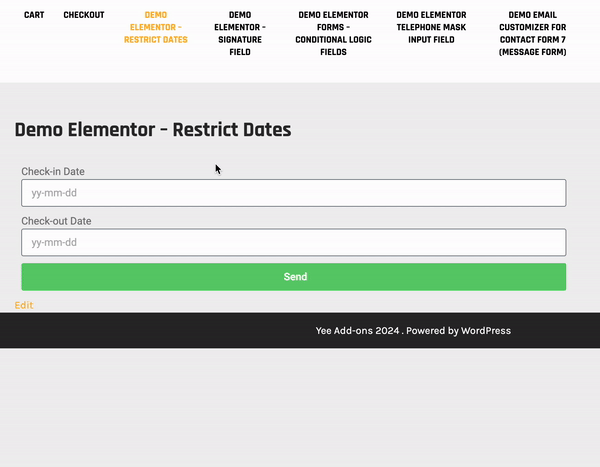Click the Edit link below the form
Viewport: 600px width, 467px height.
[24, 305]
